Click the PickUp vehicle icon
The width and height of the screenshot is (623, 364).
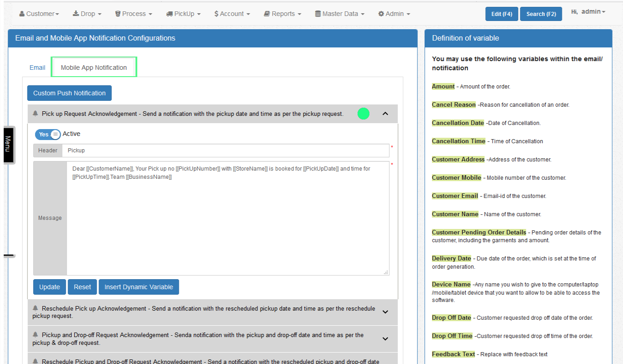click(170, 14)
